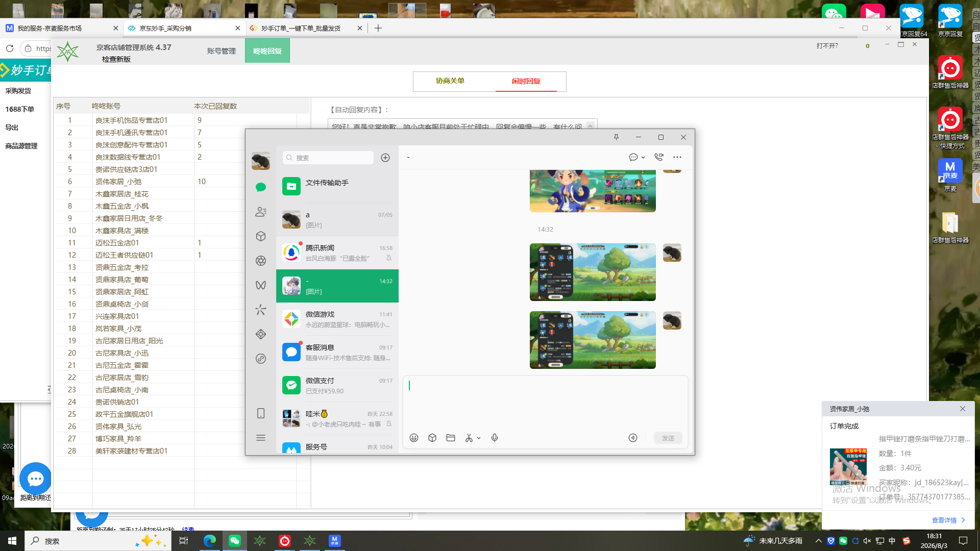Expand screenshot options dropdown arrow

(479, 438)
